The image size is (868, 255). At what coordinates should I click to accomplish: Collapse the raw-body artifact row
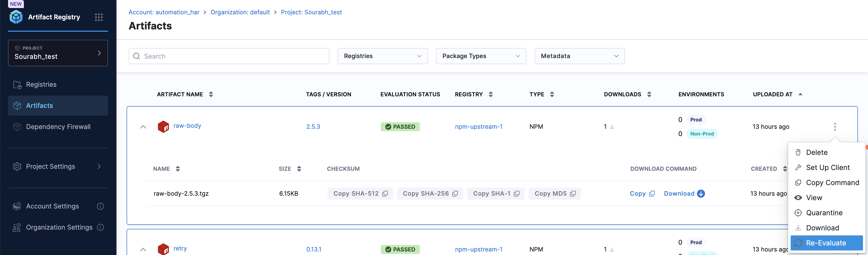coord(143,127)
